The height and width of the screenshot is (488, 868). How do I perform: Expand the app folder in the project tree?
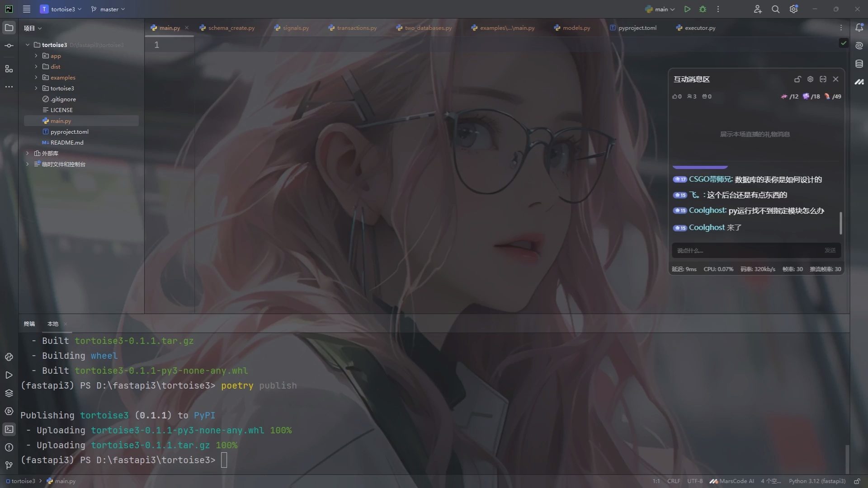[x=36, y=56]
